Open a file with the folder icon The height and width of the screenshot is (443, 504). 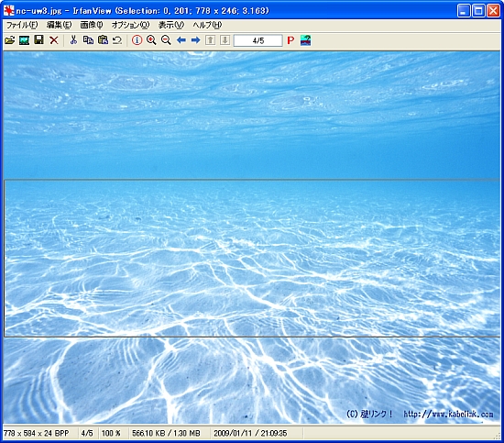(10, 40)
